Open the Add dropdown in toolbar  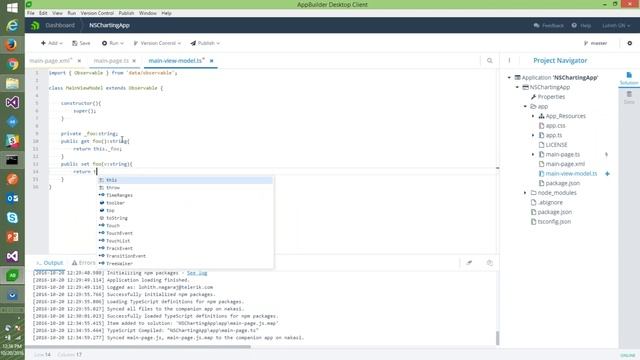tap(52, 43)
